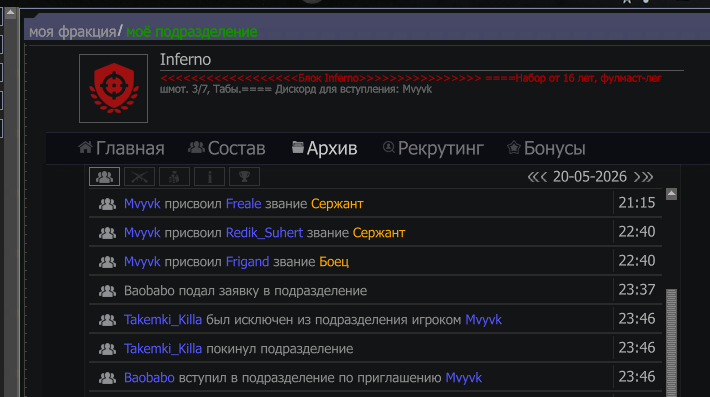The image size is (710, 397).
Task: Select the crossed swords battle filter icon
Action: coord(139,177)
